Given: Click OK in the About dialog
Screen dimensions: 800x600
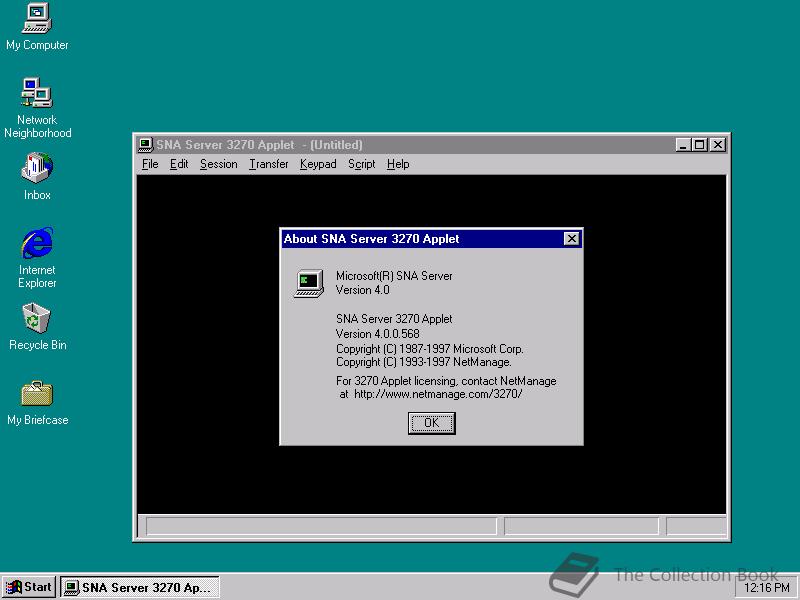Looking at the screenshot, I should pyautogui.click(x=432, y=423).
